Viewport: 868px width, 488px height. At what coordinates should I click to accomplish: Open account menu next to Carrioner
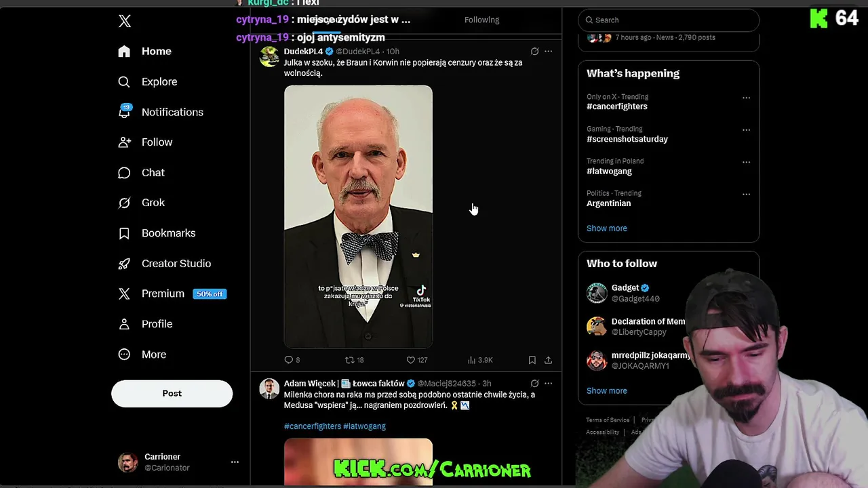[235, 462]
